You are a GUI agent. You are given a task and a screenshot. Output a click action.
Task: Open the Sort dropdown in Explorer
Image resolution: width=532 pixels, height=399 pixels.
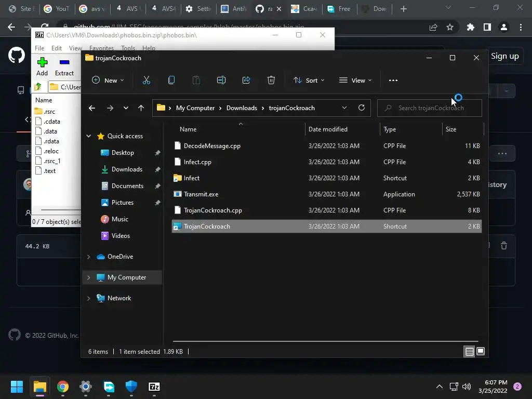pyautogui.click(x=309, y=81)
